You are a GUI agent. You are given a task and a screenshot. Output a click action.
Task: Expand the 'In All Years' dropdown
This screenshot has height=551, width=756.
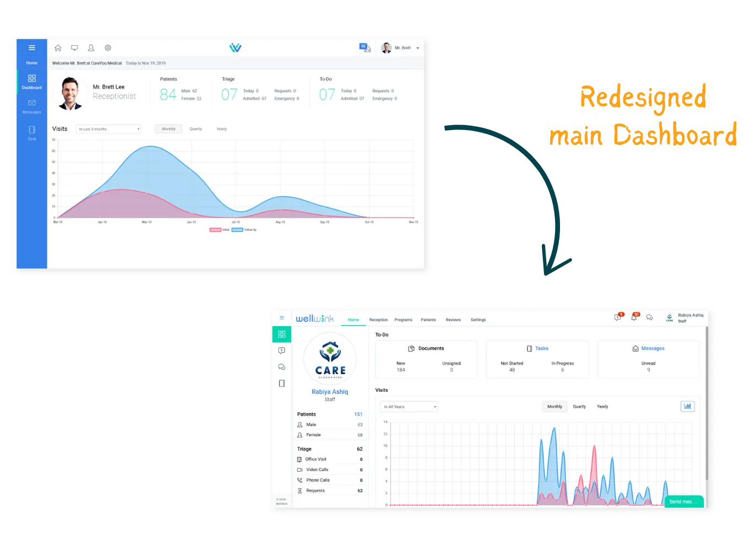(409, 407)
